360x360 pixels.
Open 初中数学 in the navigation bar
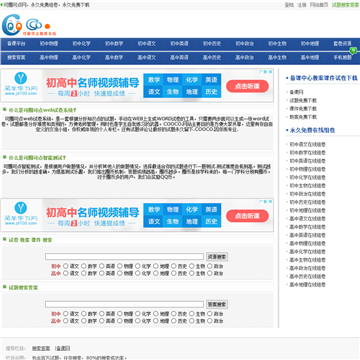pyautogui.click(x=114, y=44)
